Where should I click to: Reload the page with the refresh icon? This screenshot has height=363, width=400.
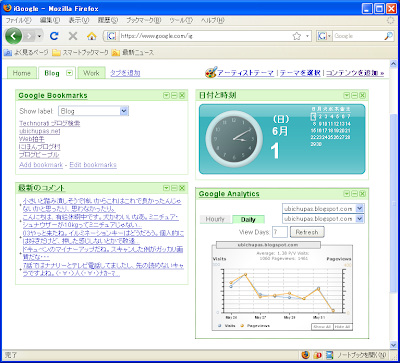[x=54, y=36]
